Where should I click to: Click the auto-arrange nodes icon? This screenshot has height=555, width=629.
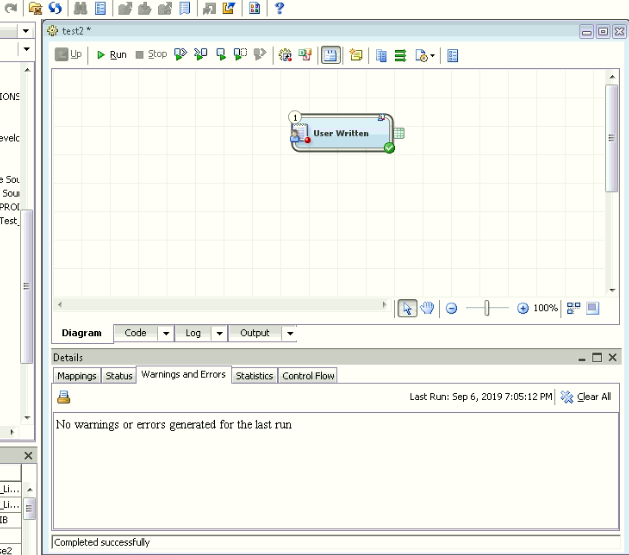click(x=573, y=308)
